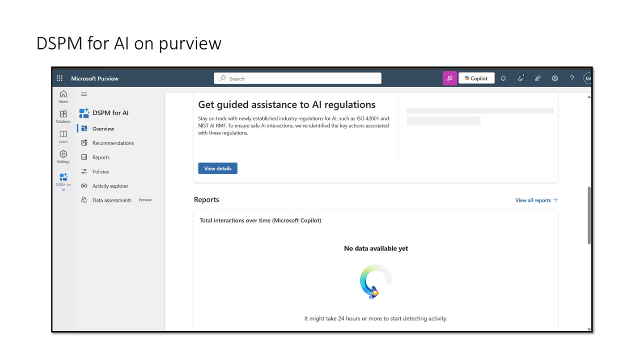Open the help question mark icon
Screen dimensions: 644x362
[572, 78]
